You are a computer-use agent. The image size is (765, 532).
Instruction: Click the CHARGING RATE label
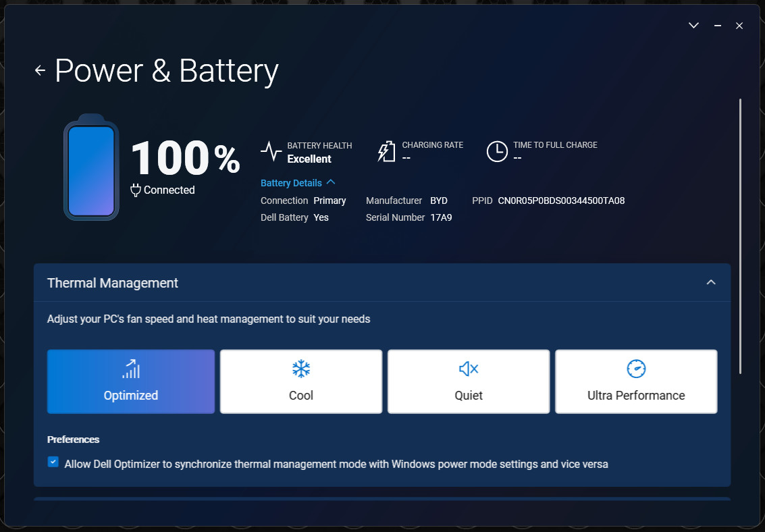click(432, 145)
